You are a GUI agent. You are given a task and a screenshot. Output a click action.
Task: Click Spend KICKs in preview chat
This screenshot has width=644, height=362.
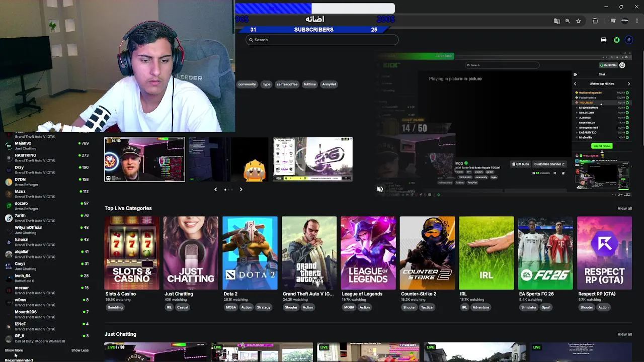coord(602,146)
